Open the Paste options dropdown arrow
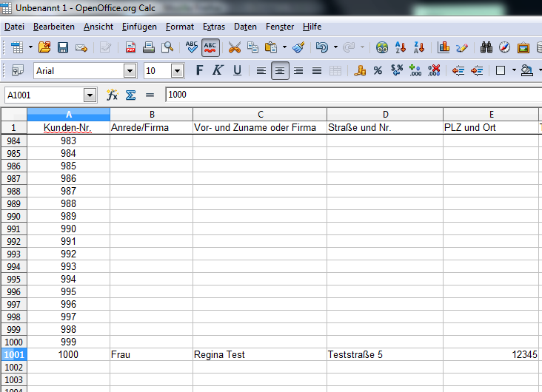Viewport: 542px width, 392px height. tap(284, 47)
